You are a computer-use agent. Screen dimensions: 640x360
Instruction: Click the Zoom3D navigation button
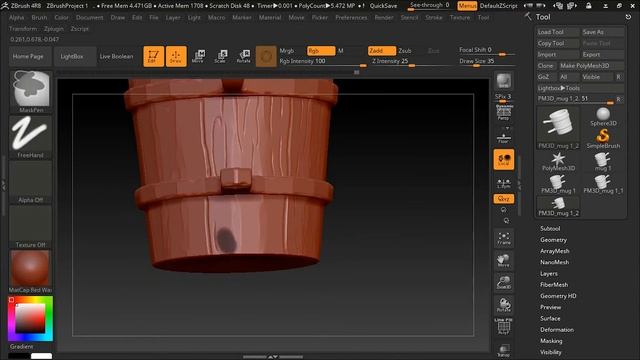504,282
